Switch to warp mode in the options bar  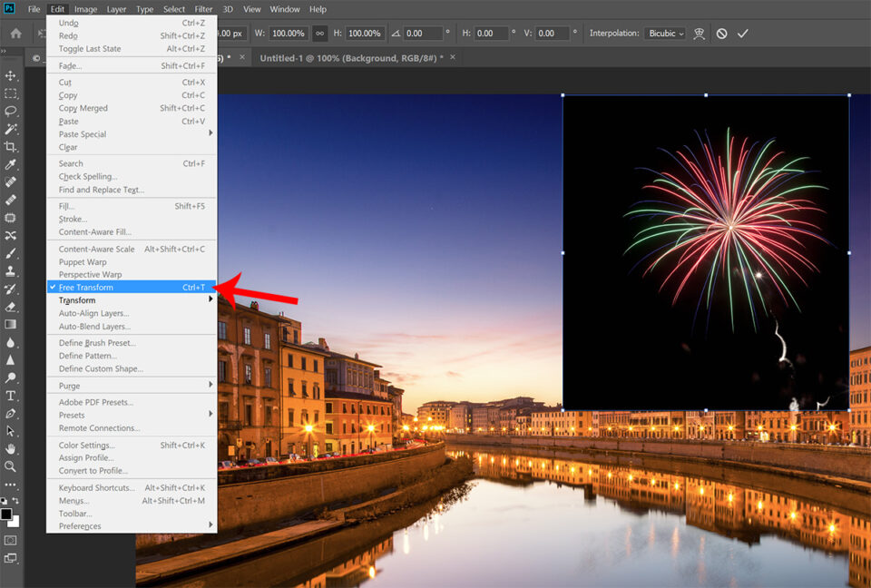coord(700,33)
